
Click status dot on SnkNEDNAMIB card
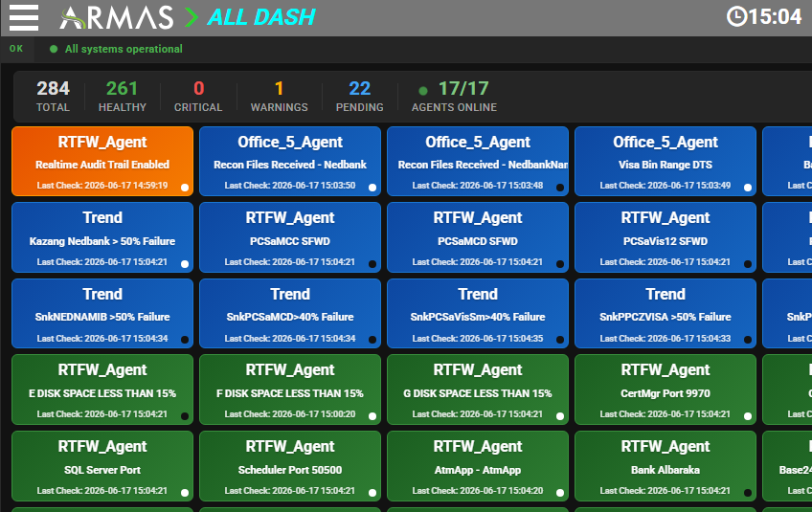pos(185,340)
